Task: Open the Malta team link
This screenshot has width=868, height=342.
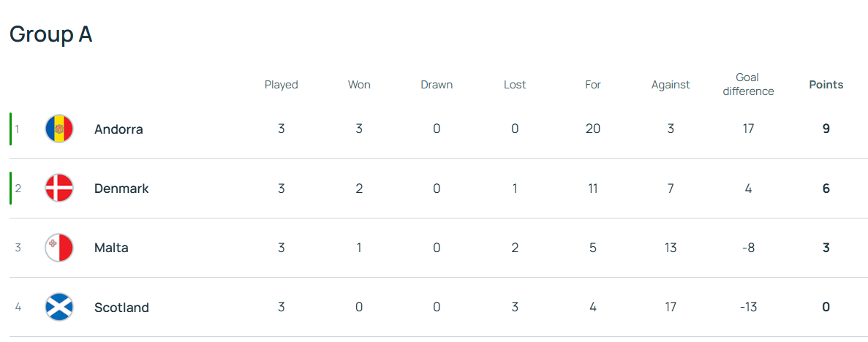Action: coord(111,248)
